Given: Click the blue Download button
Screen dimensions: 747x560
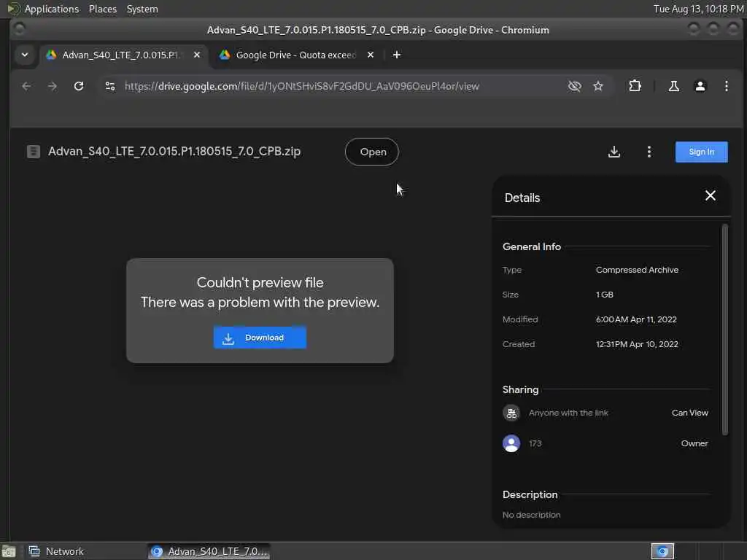Looking at the screenshot, I should (260, 338).
